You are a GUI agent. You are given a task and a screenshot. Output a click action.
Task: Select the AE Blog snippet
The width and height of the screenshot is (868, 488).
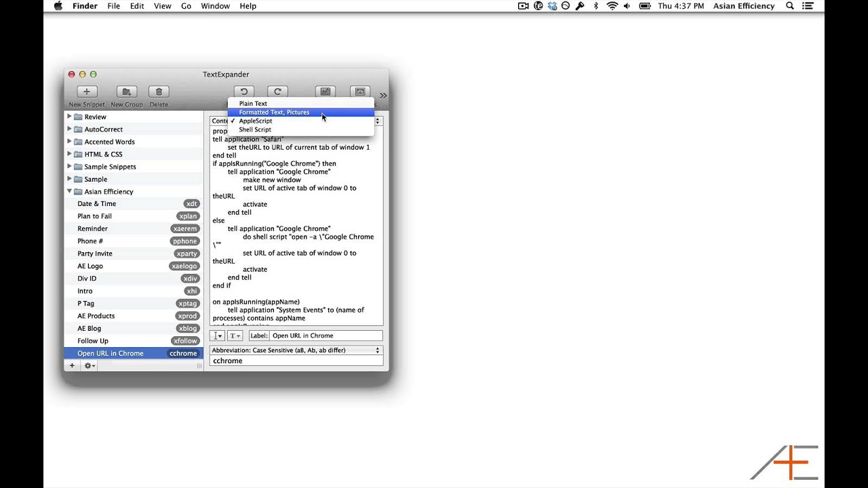pos(134,329)
